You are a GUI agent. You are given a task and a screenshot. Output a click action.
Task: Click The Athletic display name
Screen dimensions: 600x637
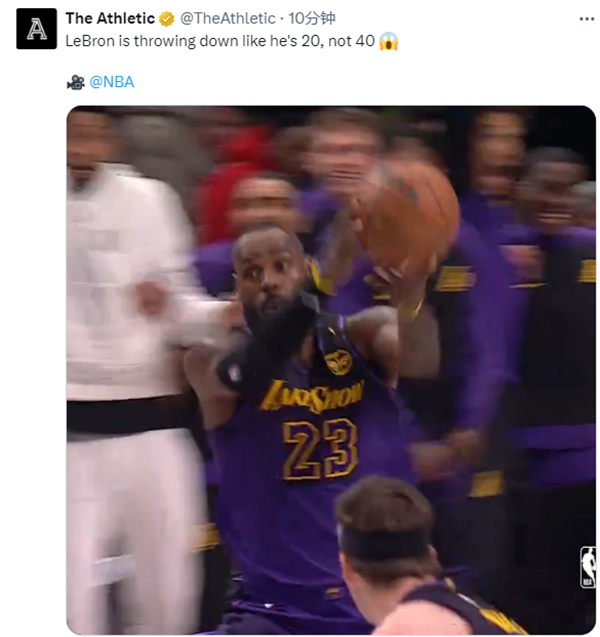click(110, 19)
